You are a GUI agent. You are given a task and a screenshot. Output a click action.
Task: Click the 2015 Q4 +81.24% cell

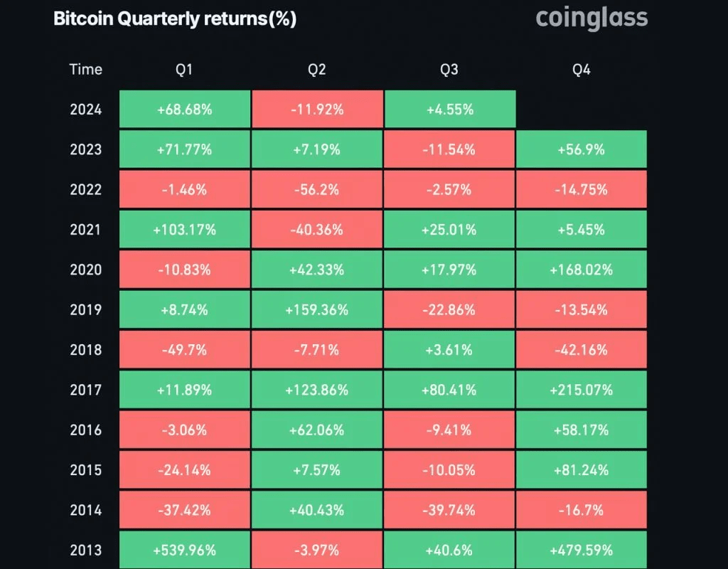[x=582, y=470]
